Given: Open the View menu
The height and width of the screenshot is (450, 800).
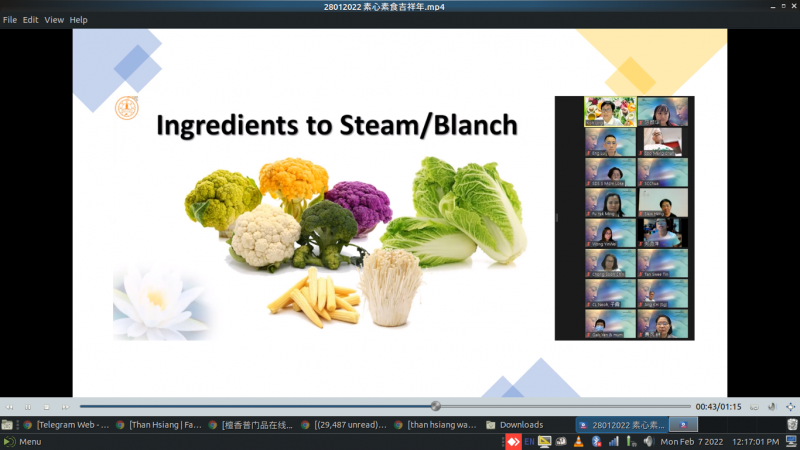Looking at the screenshot, I should click(x=54, y=20).
